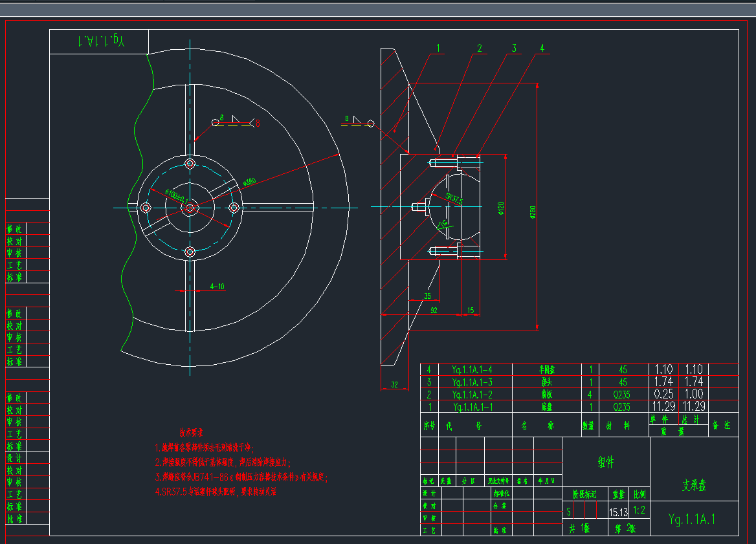Select the rotated drawing number at top-left
This screenshot has height=544, width=756.
coord(99,41)
